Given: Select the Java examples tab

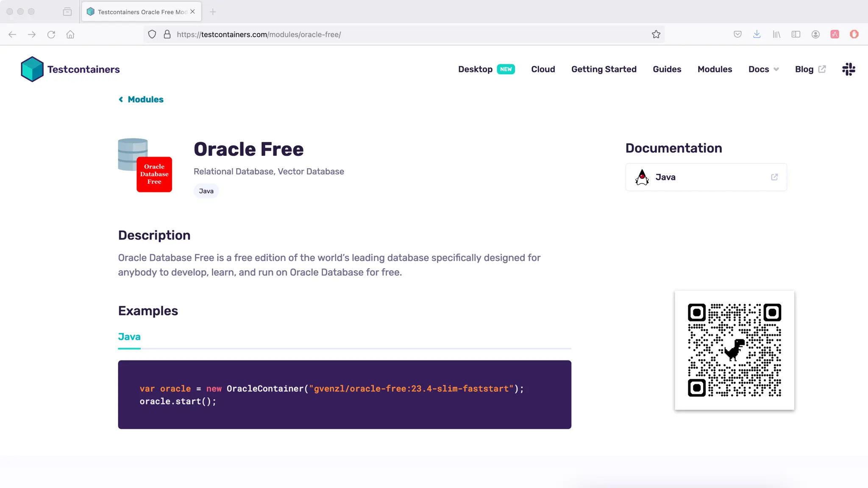Looking at the screenshot, I should tap(129, 337).
